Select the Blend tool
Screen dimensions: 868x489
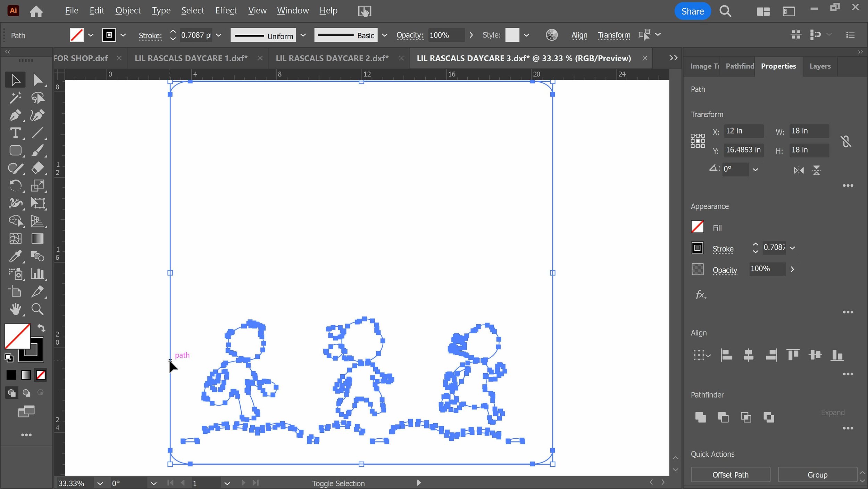pos(37,256)
